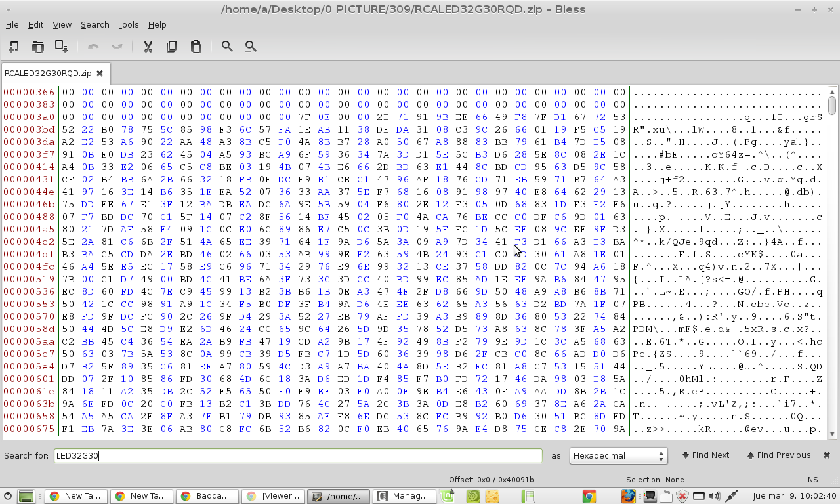The image size is (840, 504).
Task: Open the Search menu
Action: [94, 24]
